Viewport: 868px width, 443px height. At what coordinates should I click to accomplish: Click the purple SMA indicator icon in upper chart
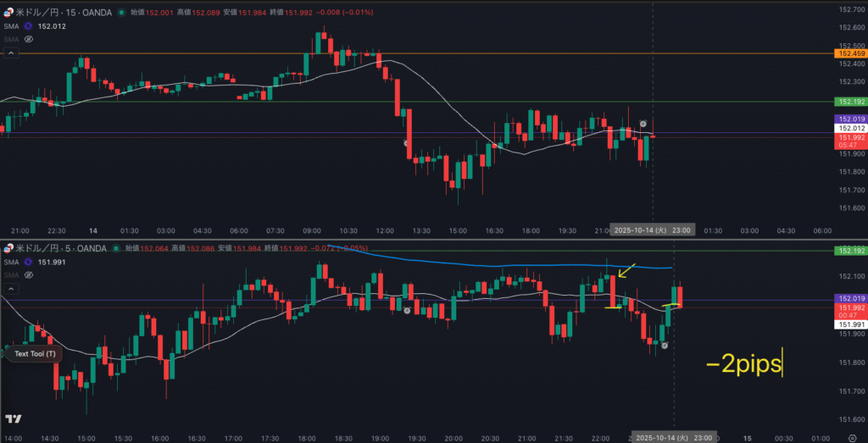[x=28, y=26]
